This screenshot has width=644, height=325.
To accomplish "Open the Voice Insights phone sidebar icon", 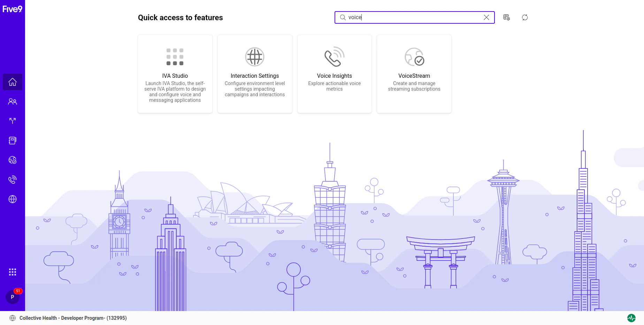I will [13, 180].
